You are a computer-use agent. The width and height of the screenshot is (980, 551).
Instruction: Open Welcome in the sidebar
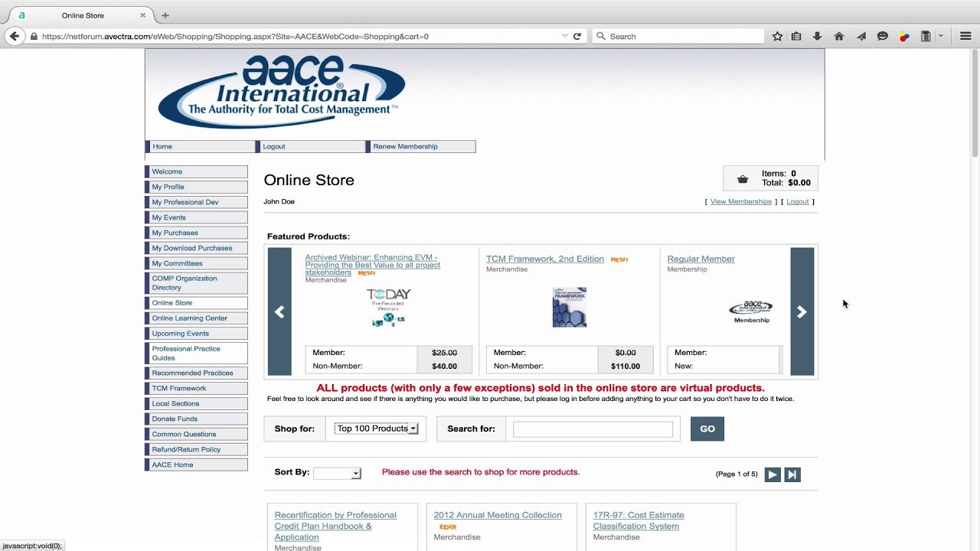(x=197, y=171)
